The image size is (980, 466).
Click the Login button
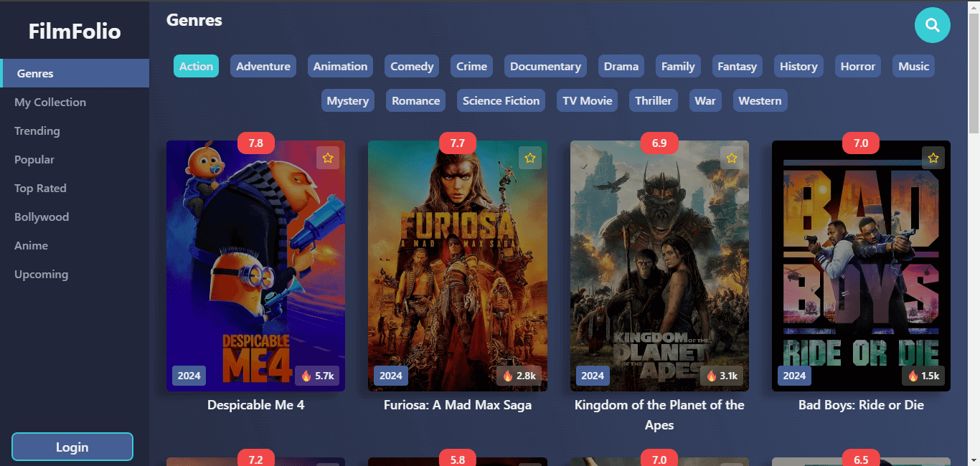(x=72, y=447)
